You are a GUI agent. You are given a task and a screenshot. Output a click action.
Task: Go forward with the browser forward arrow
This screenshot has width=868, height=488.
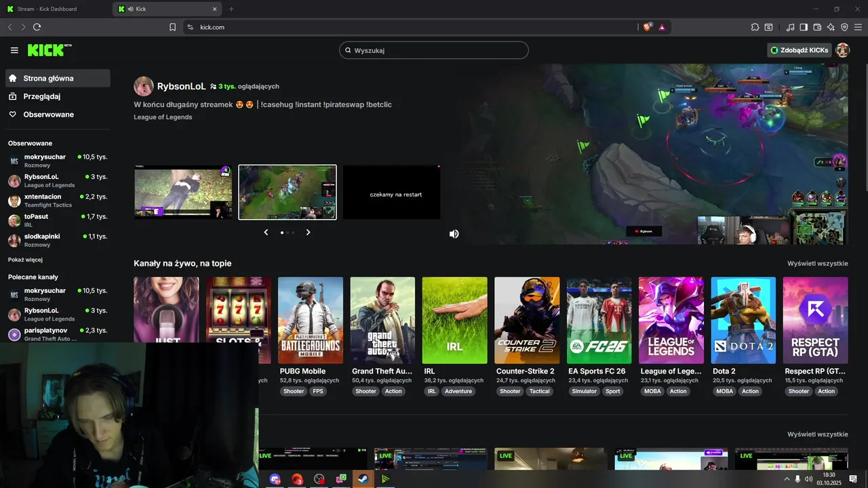pos(23,27)
